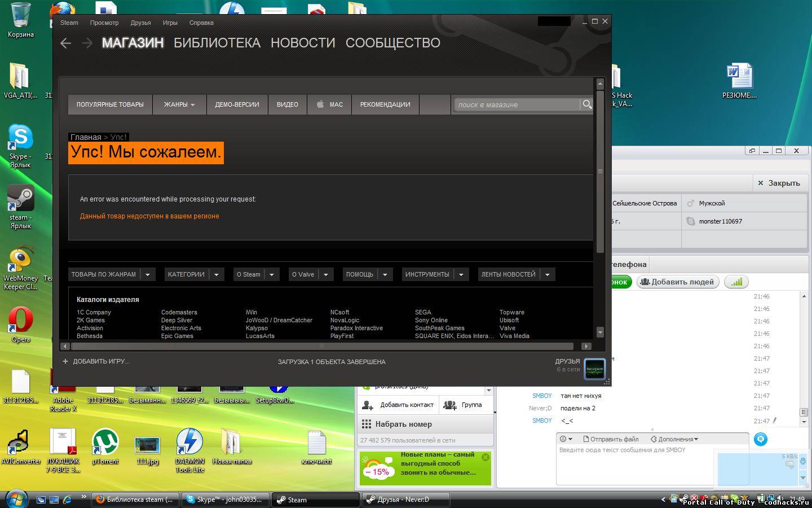This screenshot has height=508, width=812.
Task: Open the ключи.txt file icon
Action: click(316, 446)
